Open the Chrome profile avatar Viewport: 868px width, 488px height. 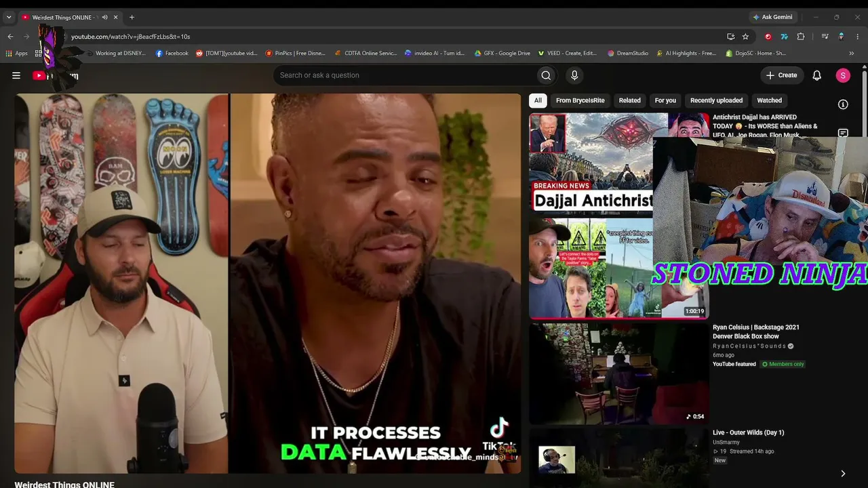(x=842, y=37)
